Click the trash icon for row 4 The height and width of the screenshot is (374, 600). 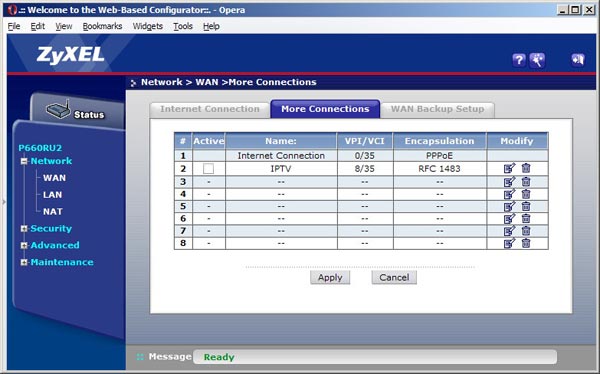(526, 194)
